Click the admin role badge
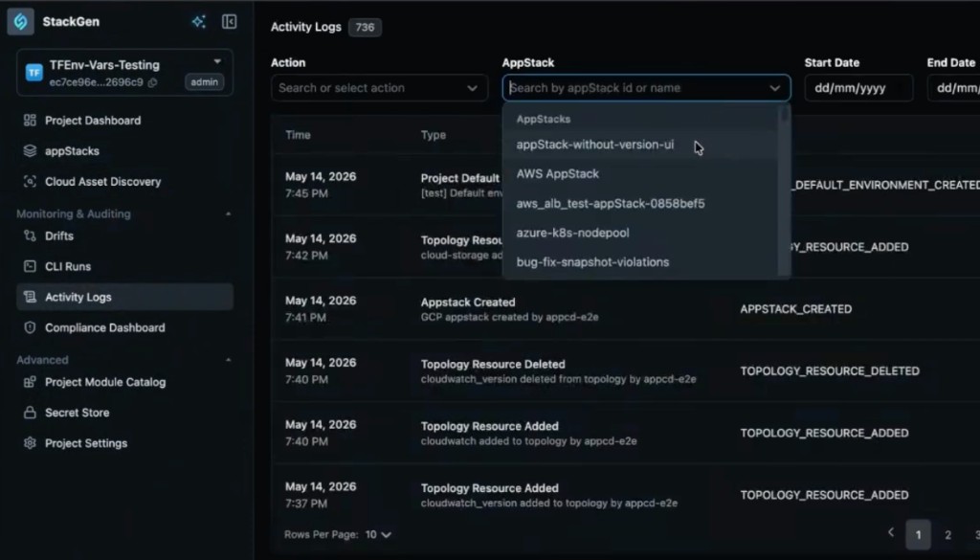Viewport: 980px width, 560px height. tap(205, 82)
